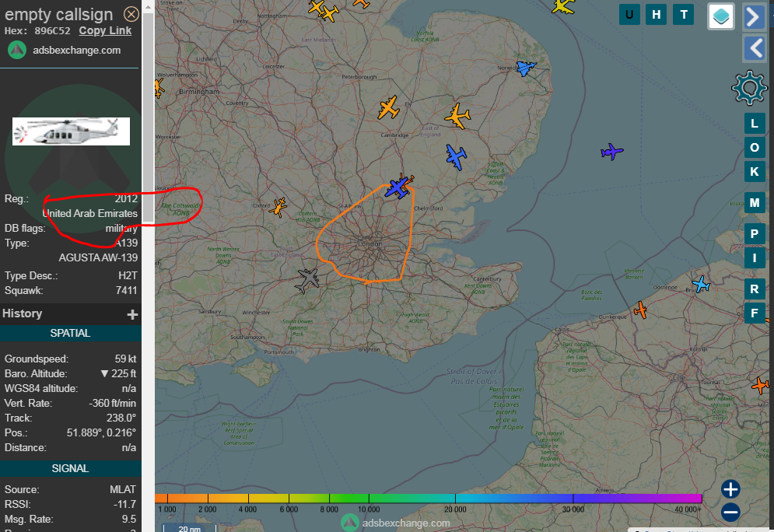This screenshot has height=532, width=774.
Task: Toggle the F map button
Action: point(755,313)
